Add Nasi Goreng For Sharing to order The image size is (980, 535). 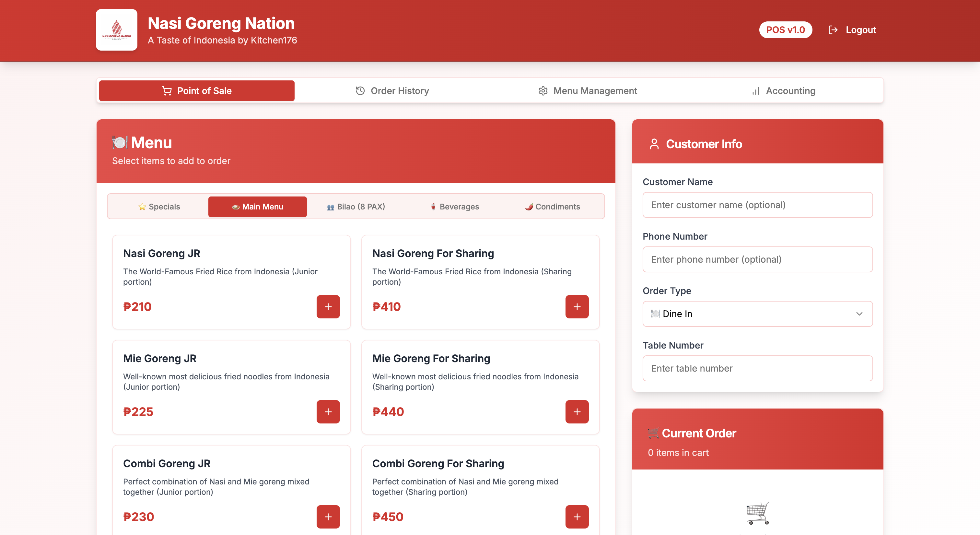pos(577,306)
